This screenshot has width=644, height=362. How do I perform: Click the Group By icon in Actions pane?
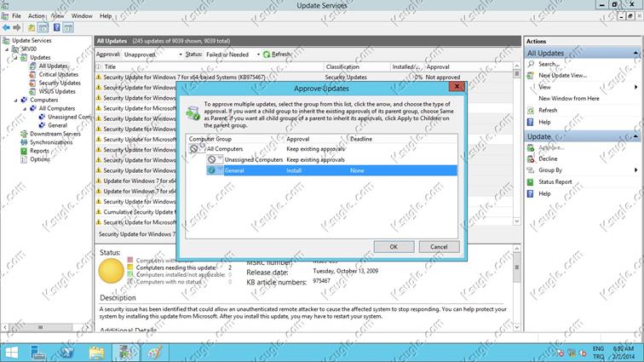[531, 170]
